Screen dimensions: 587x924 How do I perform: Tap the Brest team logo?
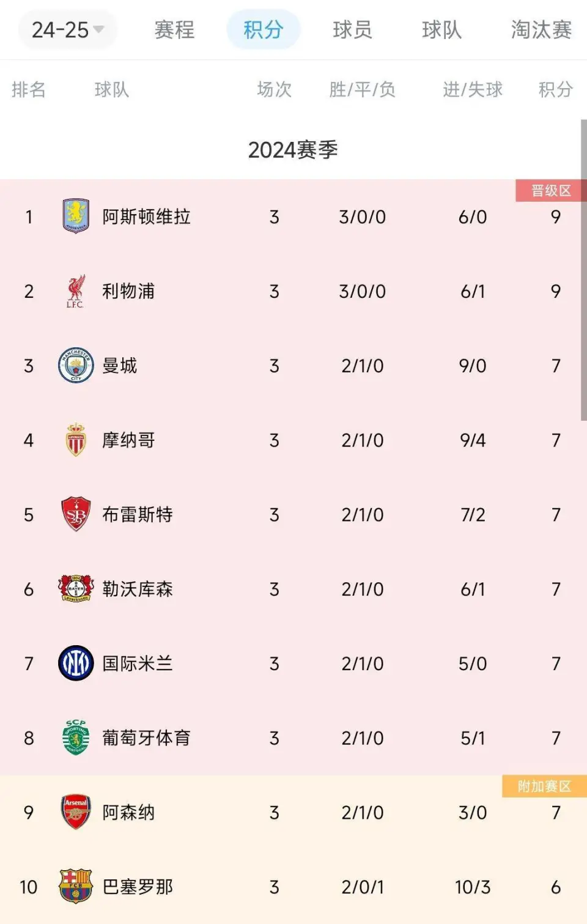pyautogui.click(x=76, y=514)
